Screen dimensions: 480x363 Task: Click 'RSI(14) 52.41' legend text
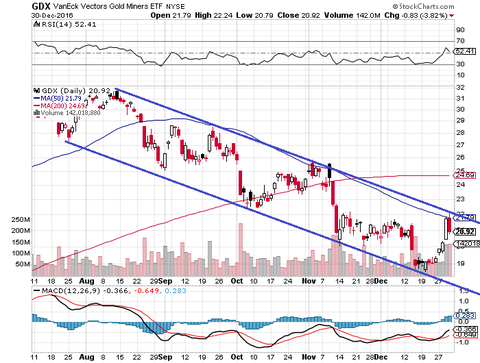tap(68, 24)
